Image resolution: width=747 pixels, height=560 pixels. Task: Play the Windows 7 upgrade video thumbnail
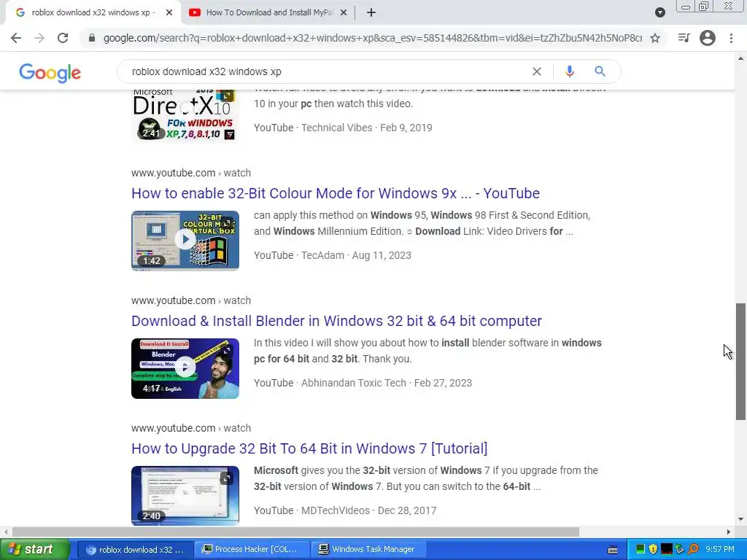[185, 496]
